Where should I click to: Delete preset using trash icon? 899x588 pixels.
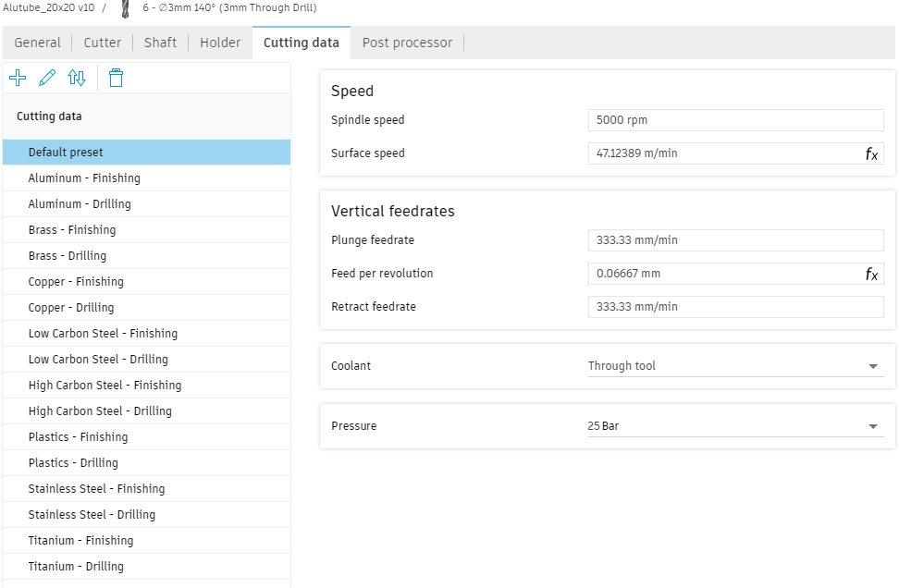click(x=116, y=78)
